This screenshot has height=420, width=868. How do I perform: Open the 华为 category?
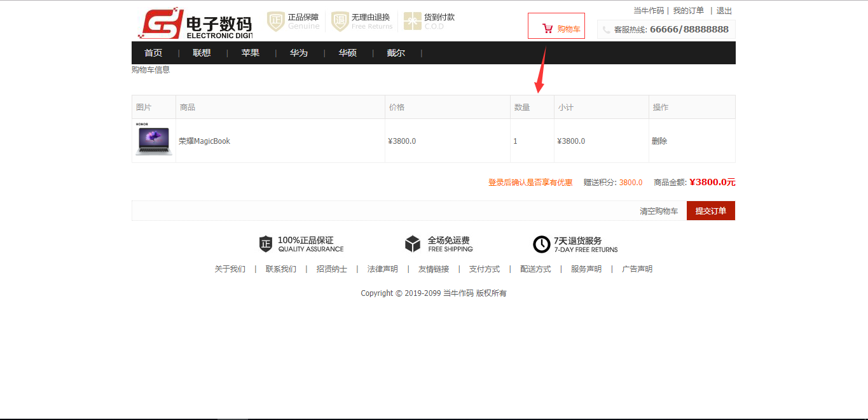(x=299, y=53)
